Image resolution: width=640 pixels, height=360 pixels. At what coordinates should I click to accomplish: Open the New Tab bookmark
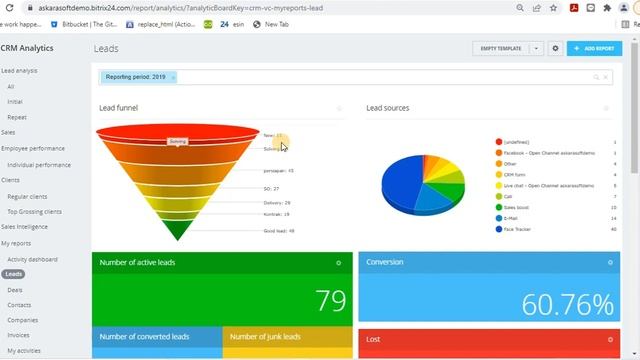click(271, 24)
